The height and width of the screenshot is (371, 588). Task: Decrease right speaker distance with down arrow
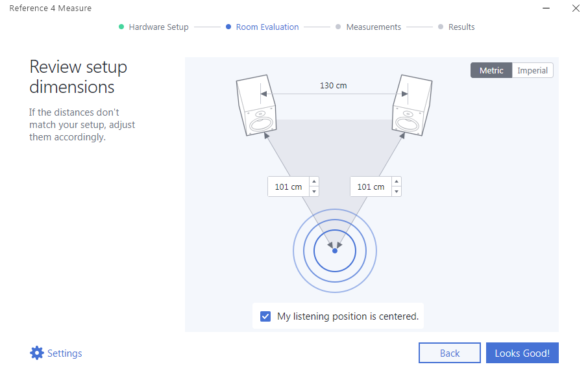click(397, 191)
